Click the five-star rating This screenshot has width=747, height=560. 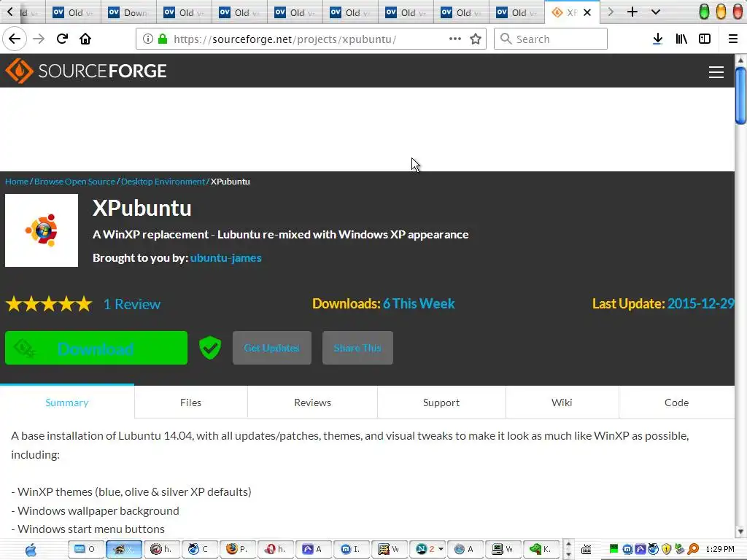coord(49,304)
